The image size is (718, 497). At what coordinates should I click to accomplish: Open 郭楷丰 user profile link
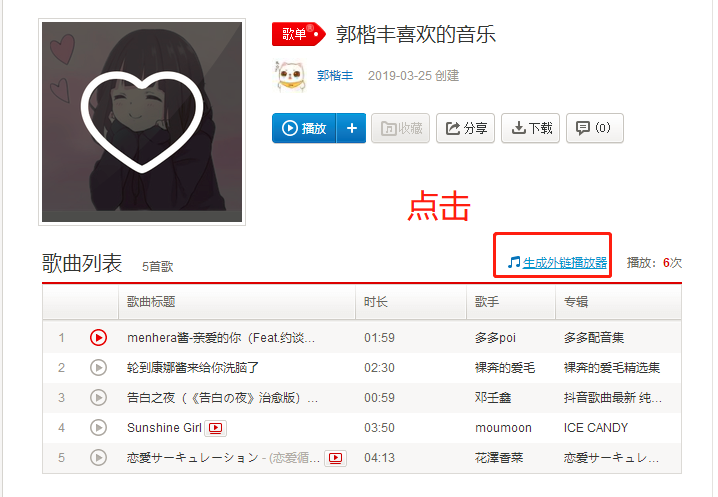pos(335,76)
